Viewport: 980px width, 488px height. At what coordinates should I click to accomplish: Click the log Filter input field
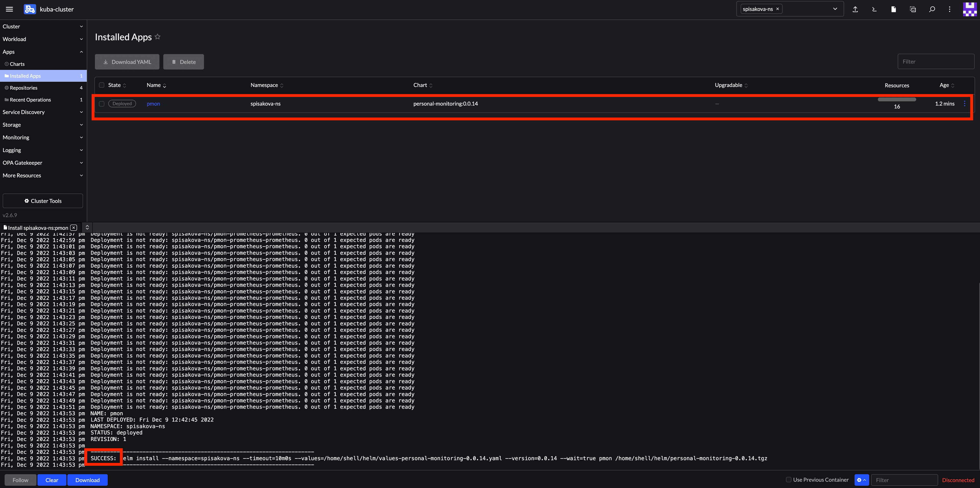pyautogui.click(x=904, y=480)
